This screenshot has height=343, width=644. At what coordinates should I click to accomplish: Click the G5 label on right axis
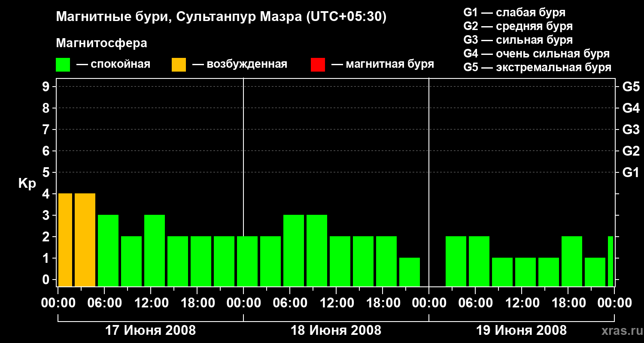(x=631, y=87)
